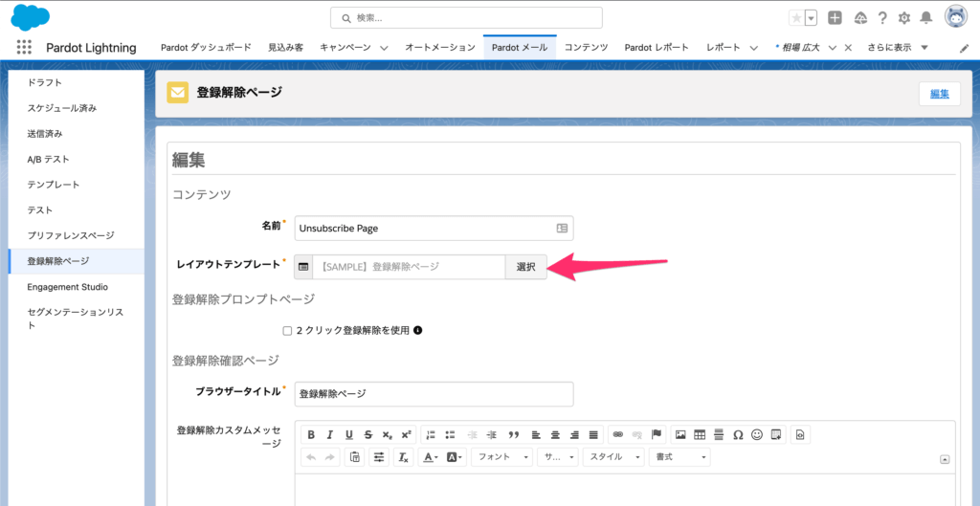Screen dimensions: 980x506
Task: Click the 選択 button for layout template
Action: coord(526,267)
